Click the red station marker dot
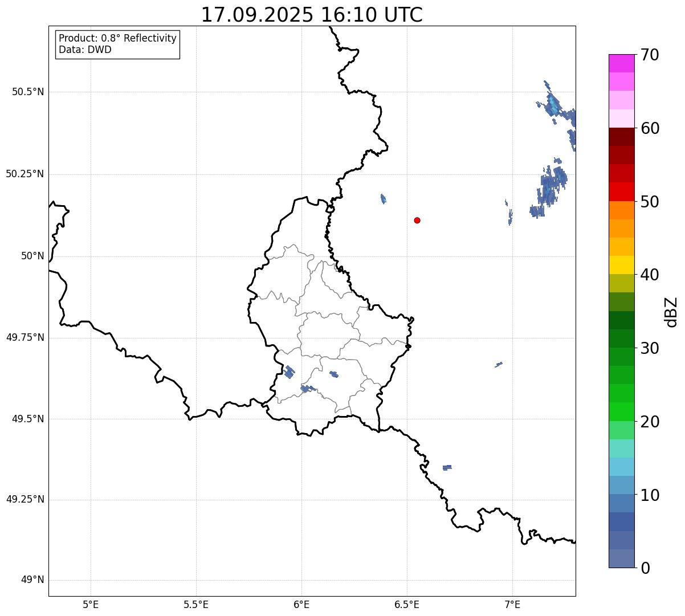Screen dimensions: 685x616 click(x=417, y=220)
